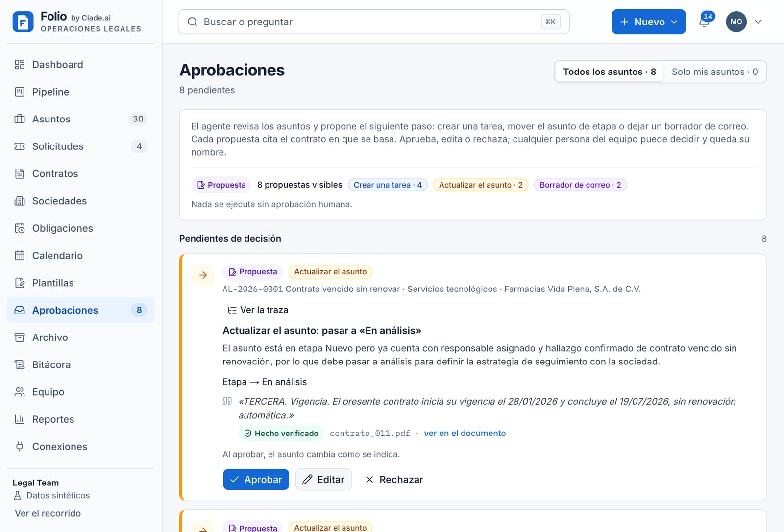
Task: Navigate to Sociedades
Action: 81,201
